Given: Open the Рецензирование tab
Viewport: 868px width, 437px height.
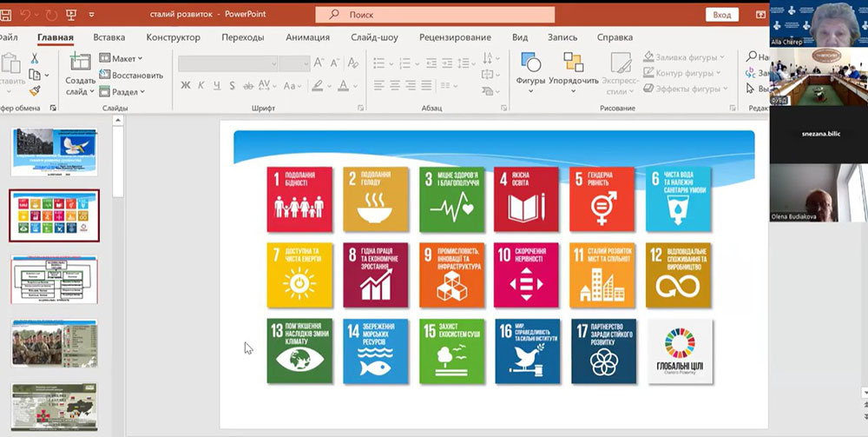Looking at the screenshot, I should [x=455, y=37].
